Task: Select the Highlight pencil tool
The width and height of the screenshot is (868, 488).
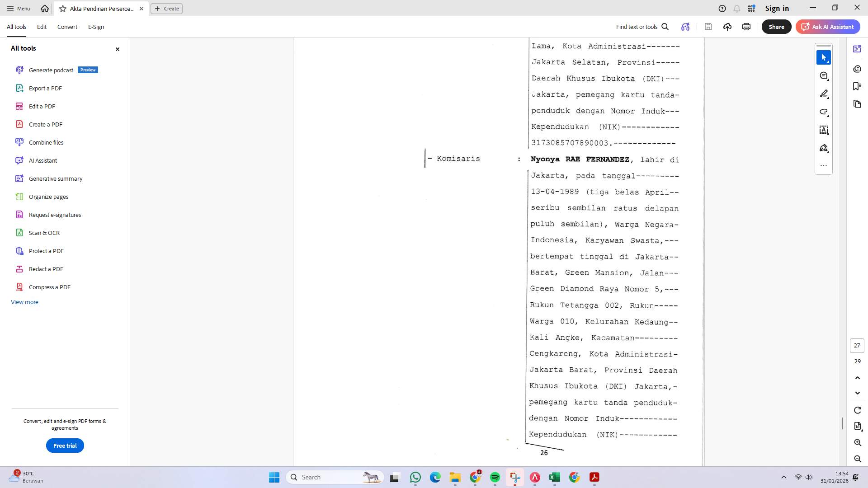Action: pos(824,94)
